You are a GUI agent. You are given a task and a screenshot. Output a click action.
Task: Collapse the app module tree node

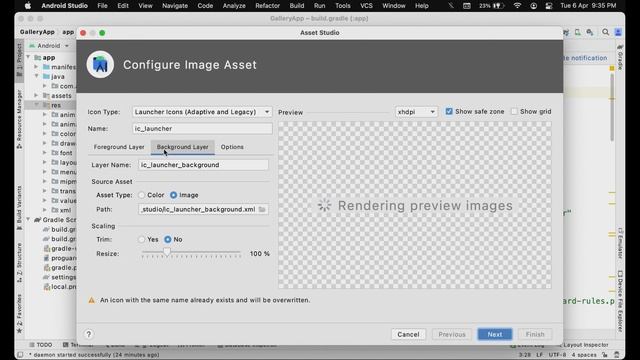(x=28, y=58)
